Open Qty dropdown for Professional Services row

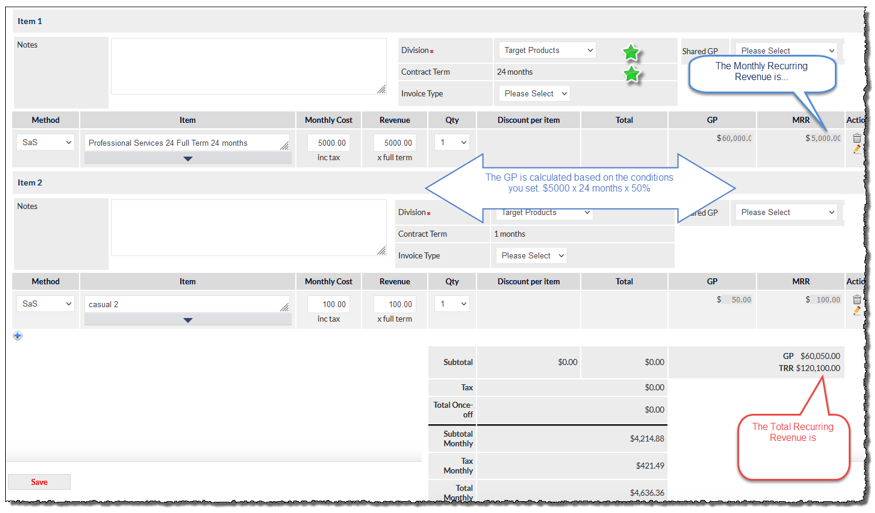(452, 142)
